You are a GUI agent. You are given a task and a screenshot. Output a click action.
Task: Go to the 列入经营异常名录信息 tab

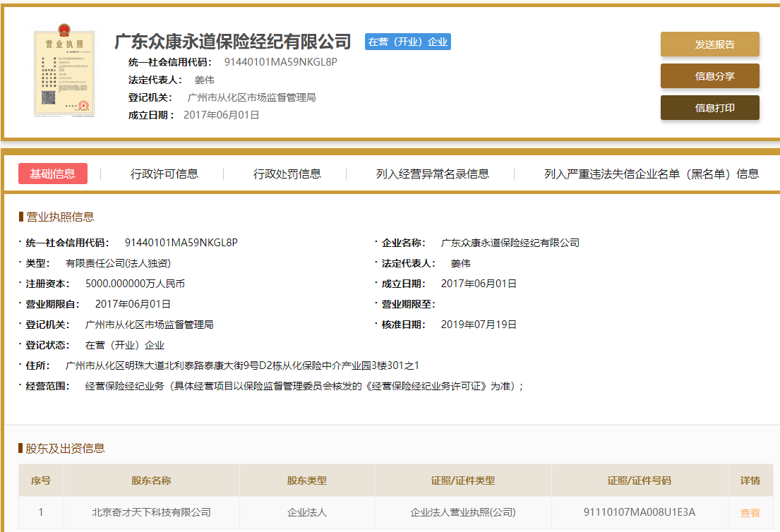tap(432, 174)
